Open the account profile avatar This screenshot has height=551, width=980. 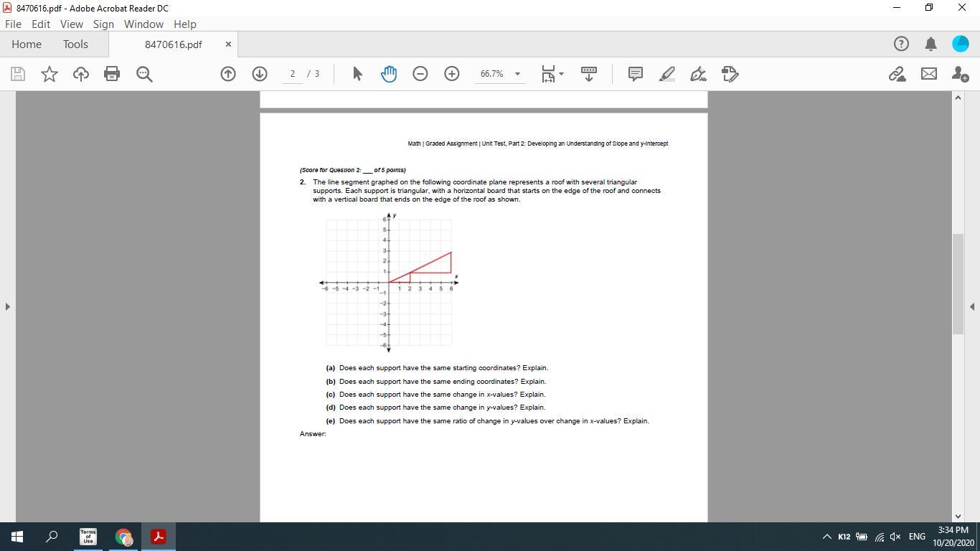coord(960,44)
